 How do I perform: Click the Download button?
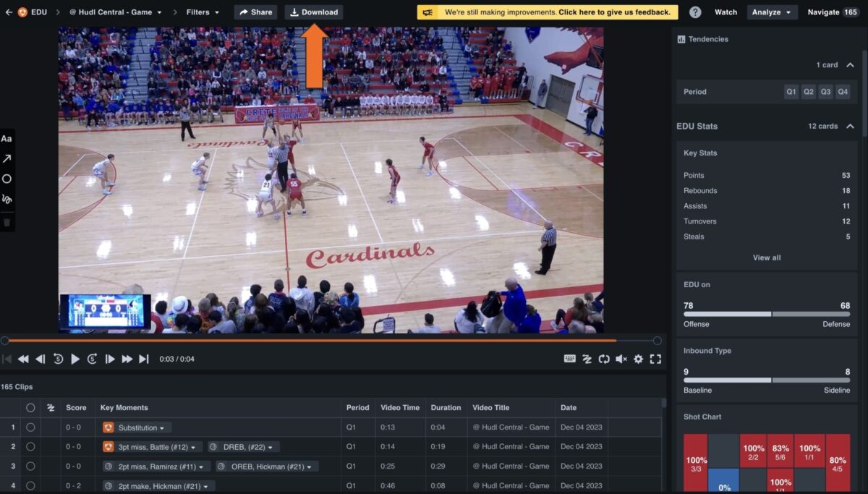click(314, 12)
